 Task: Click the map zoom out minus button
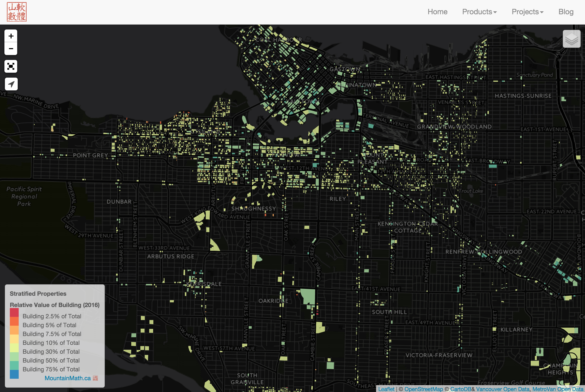click(x=11, y=48)
